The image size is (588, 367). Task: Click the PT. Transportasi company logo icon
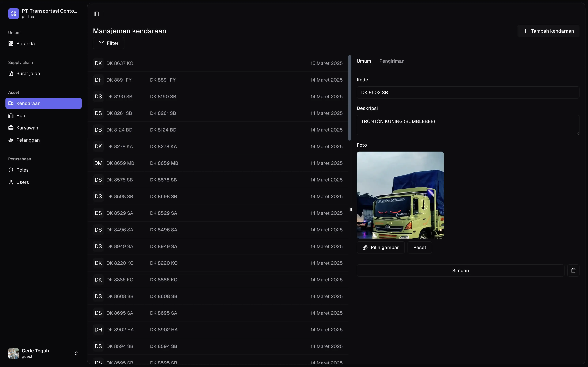coord(13,14)
